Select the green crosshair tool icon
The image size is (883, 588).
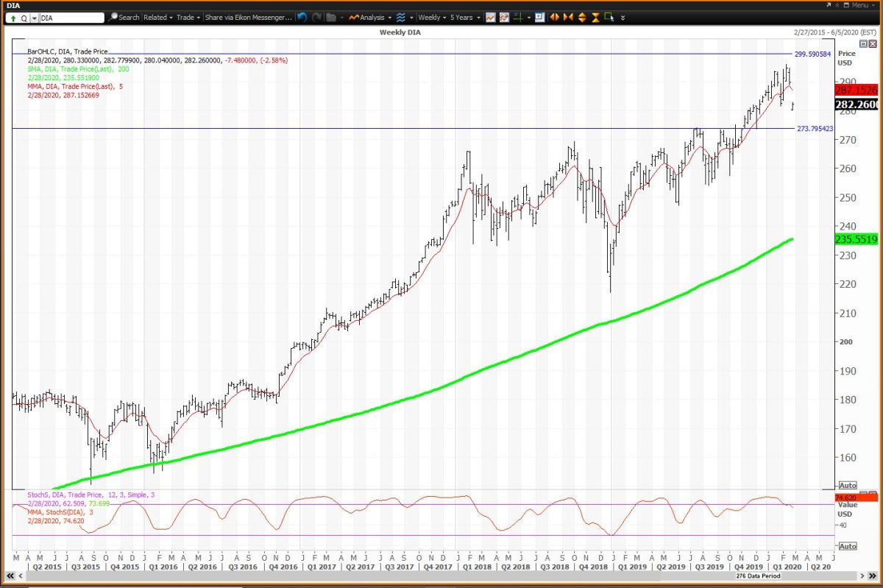click(x=518, y=17)
